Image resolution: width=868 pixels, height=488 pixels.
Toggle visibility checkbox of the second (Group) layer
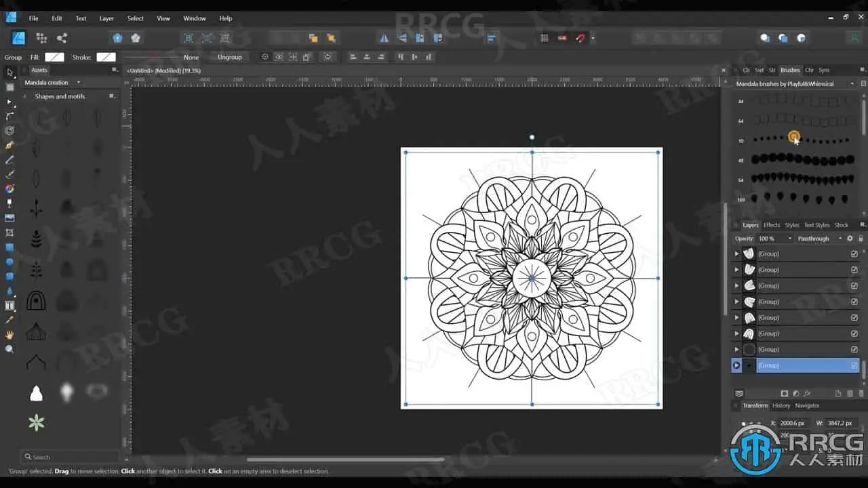[854, 270]
